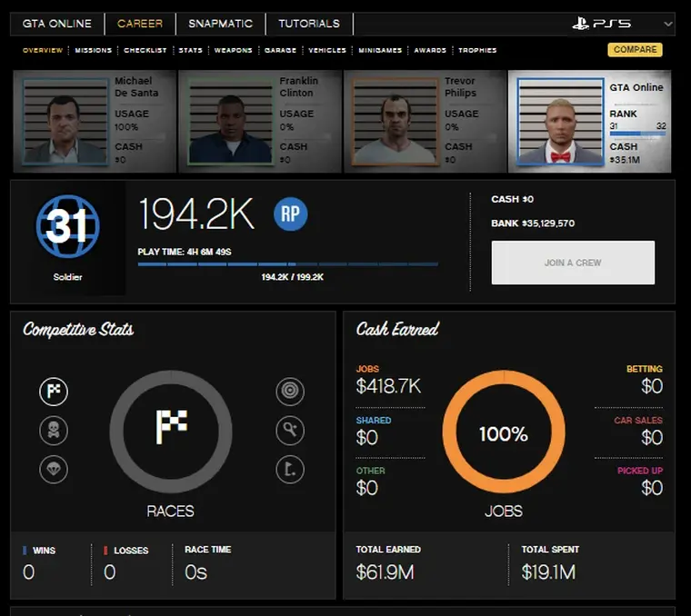
Task: Click the blue RP badge icon
Action: tap(291, 214)
